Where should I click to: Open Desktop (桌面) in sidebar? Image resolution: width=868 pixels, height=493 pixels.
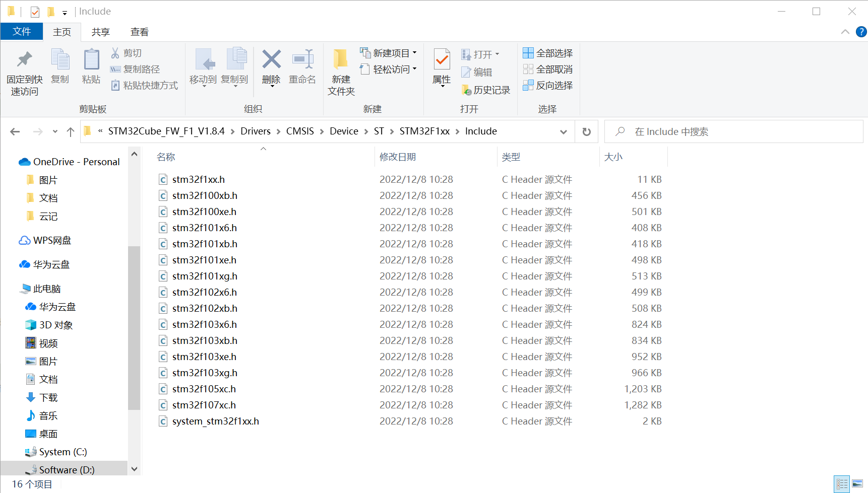coord(42,434)
